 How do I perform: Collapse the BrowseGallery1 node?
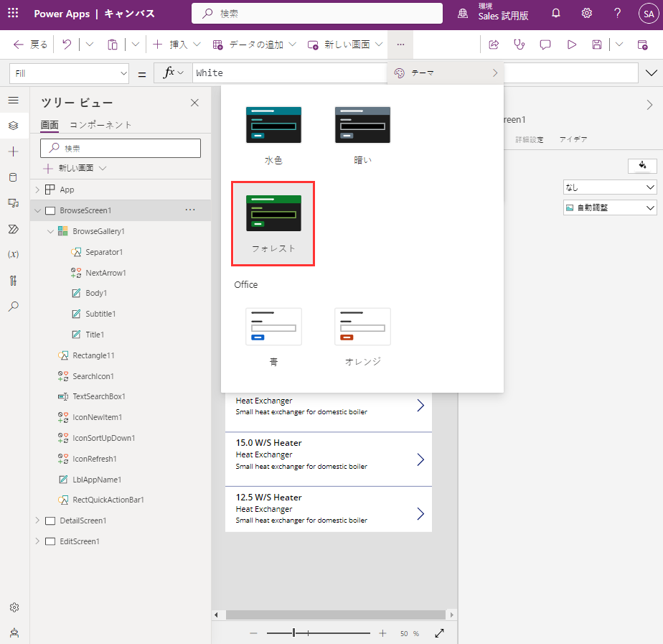tap(50, 231)
